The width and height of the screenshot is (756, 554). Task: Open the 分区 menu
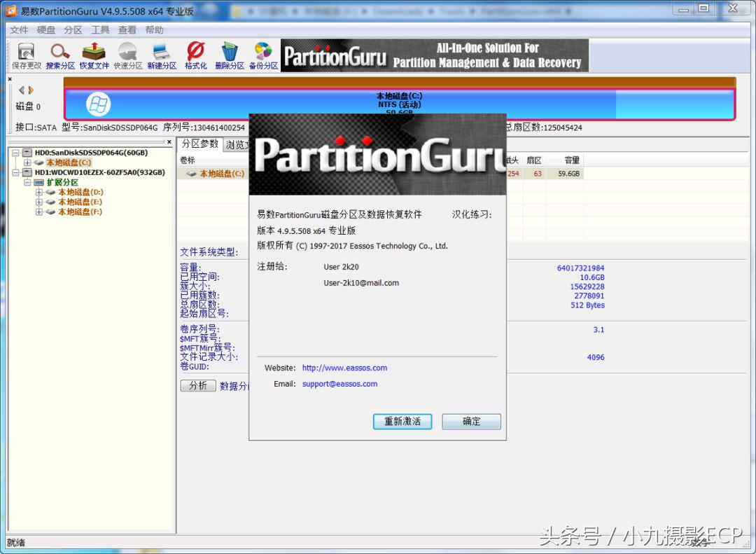click(x=73, y=30)
